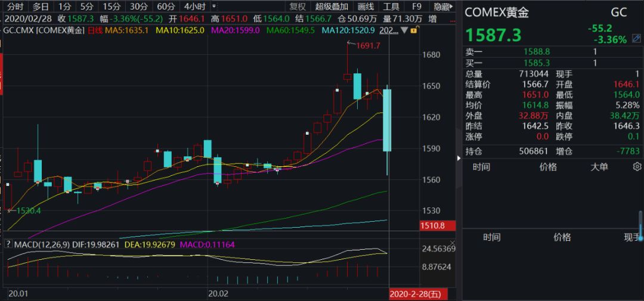Open the 画线 drawing tools

(366, 7)
